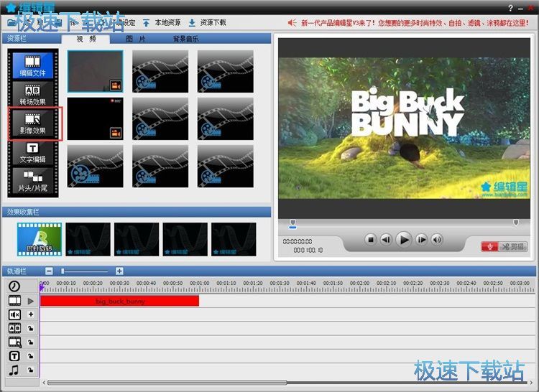Click the 00:03:00 mark on the timeline ruler
The height and width of the screenshot is (392, 539).
click(520, 283)
